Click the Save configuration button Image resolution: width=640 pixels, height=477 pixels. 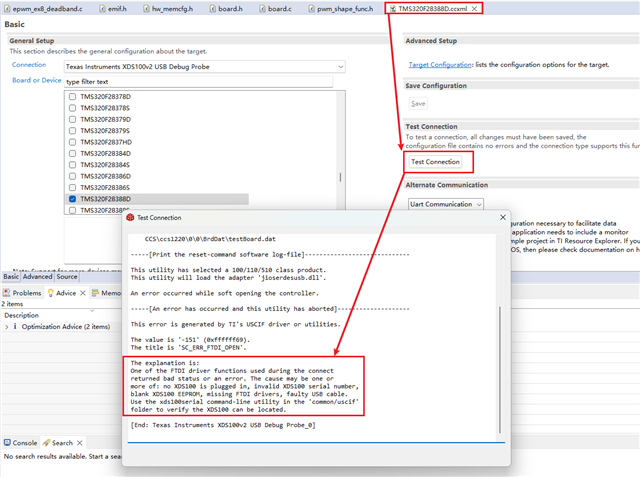tap(418, 104)
